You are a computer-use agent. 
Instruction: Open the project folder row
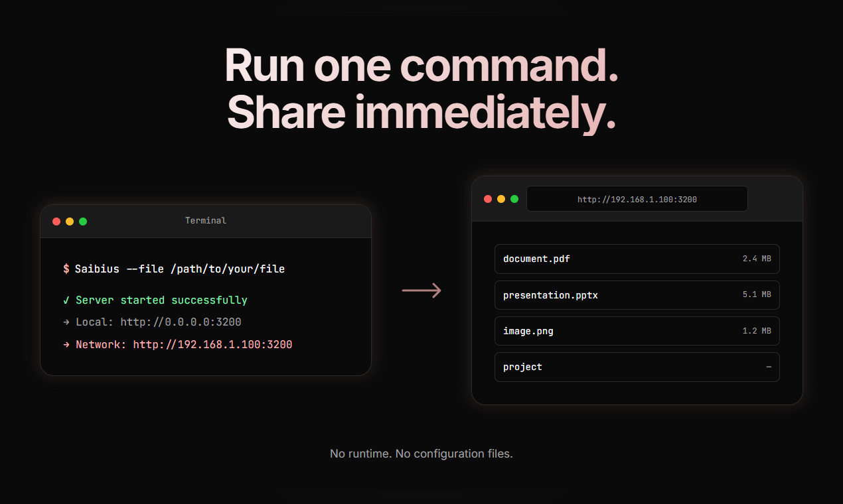click(x=637, y=367)
